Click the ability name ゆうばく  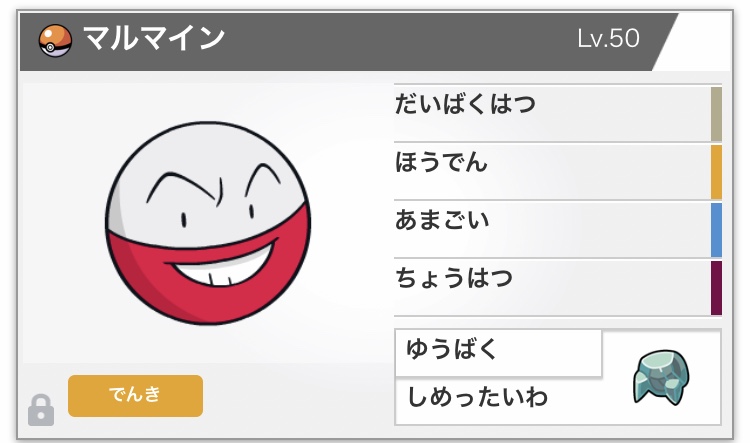[x=452, y=349]
